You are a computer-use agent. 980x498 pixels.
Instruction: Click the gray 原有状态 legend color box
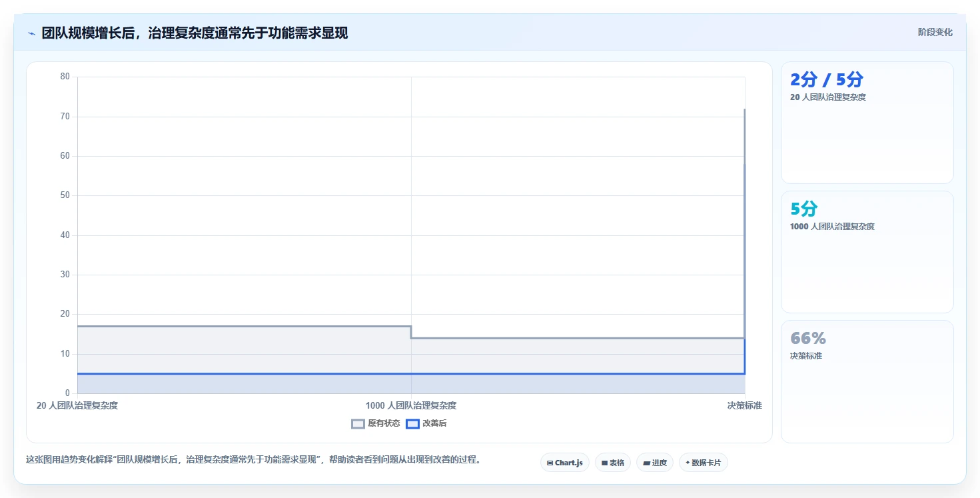pyautogui.click(x=358, y=423)
